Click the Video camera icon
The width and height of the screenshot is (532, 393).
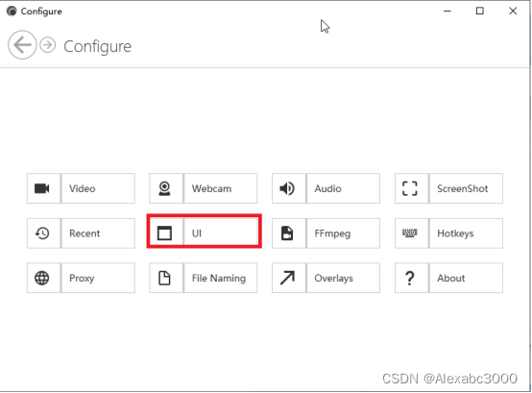point(42,188)
